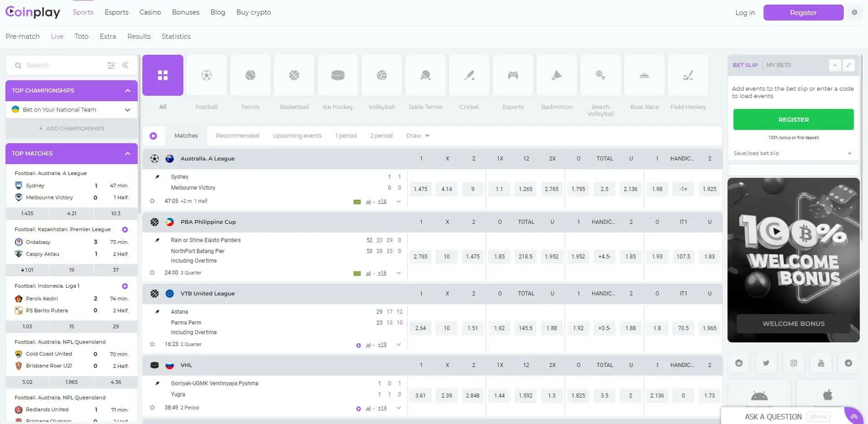
Task: Click the green REGISTER button
Action: [793, 119]
